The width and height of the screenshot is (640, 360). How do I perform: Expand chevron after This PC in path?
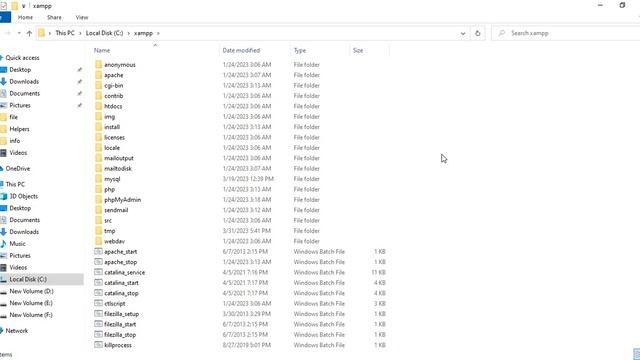[80, 33]
